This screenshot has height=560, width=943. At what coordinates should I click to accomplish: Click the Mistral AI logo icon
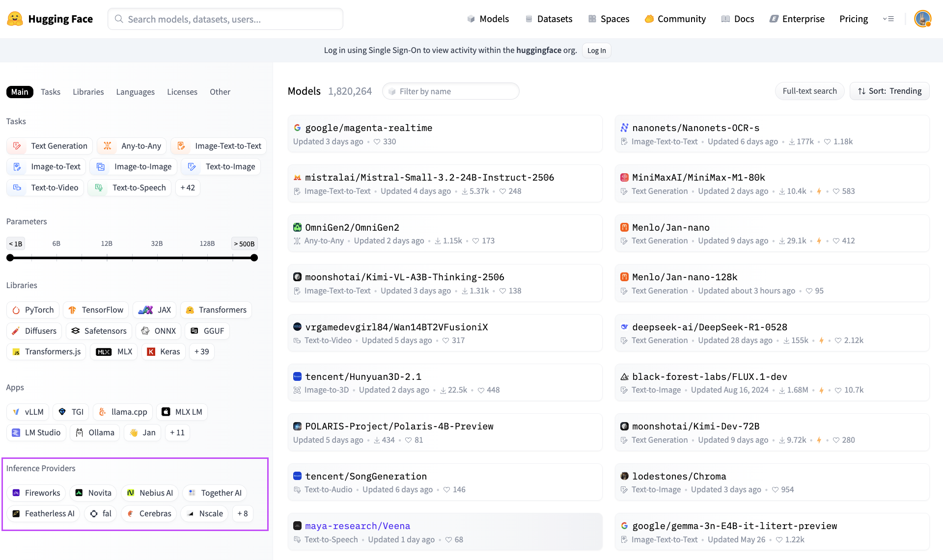(x=297, y=178)
